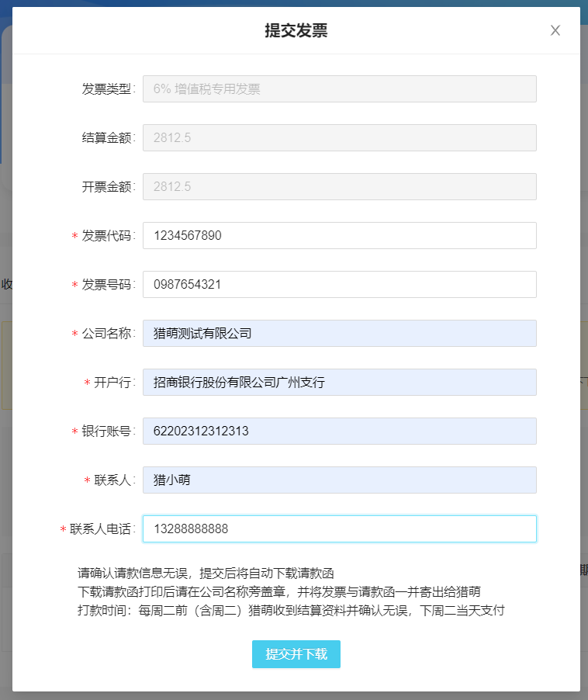Edit the 开户行 bank field
588x700 pixels.
tap(340, 382)
